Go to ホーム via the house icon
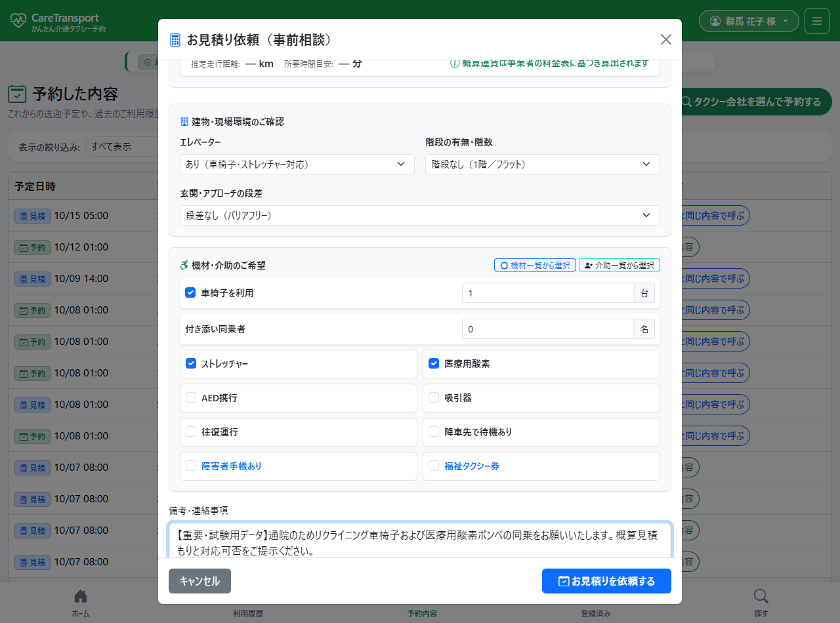Viewport: 840px width, 623px height. pyautogui.click(x=81, y=596)
